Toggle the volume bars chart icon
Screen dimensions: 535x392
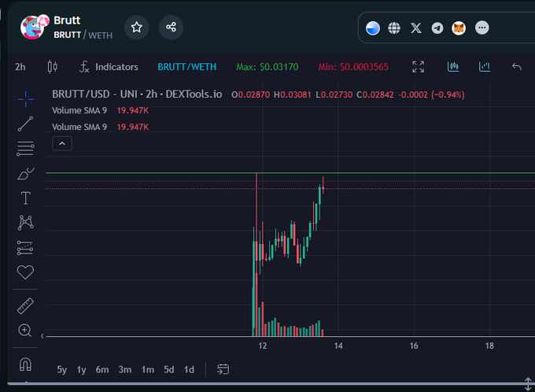[x=485, y=67]
